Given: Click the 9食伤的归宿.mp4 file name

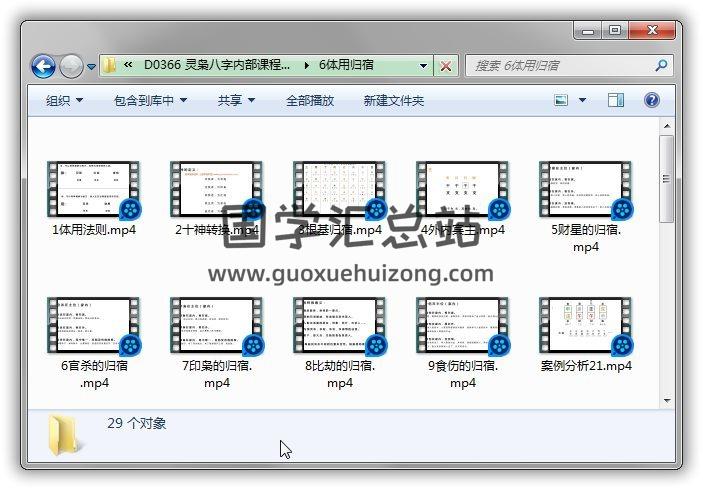Looking at the screenshot, I should pyautogui.click(x=463, y=374).
